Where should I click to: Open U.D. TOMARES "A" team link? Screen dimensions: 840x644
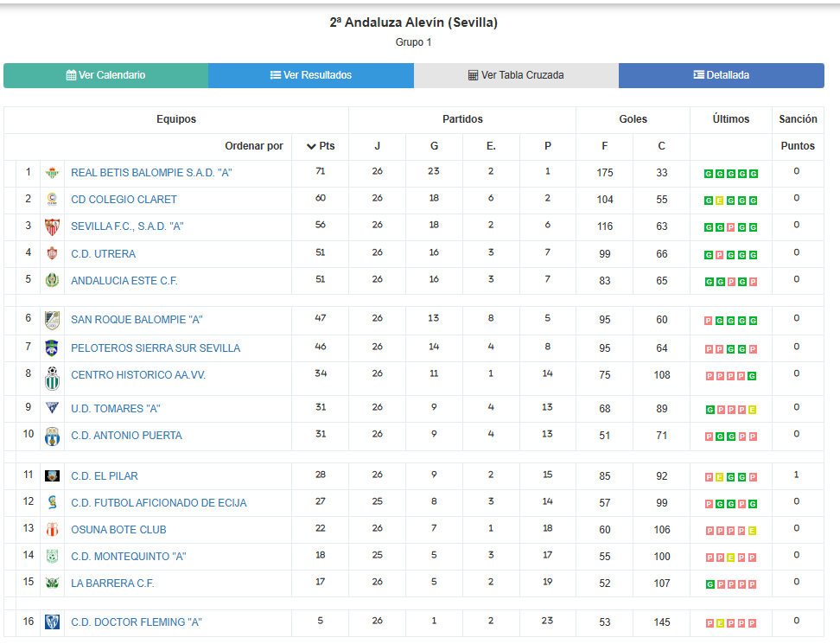point(116,409)
